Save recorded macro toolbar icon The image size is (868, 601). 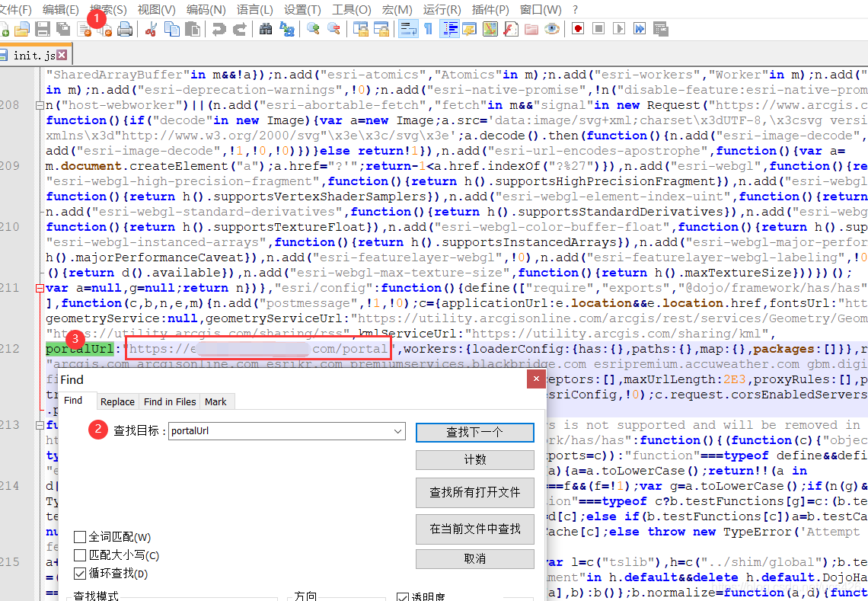pos(660,29)
